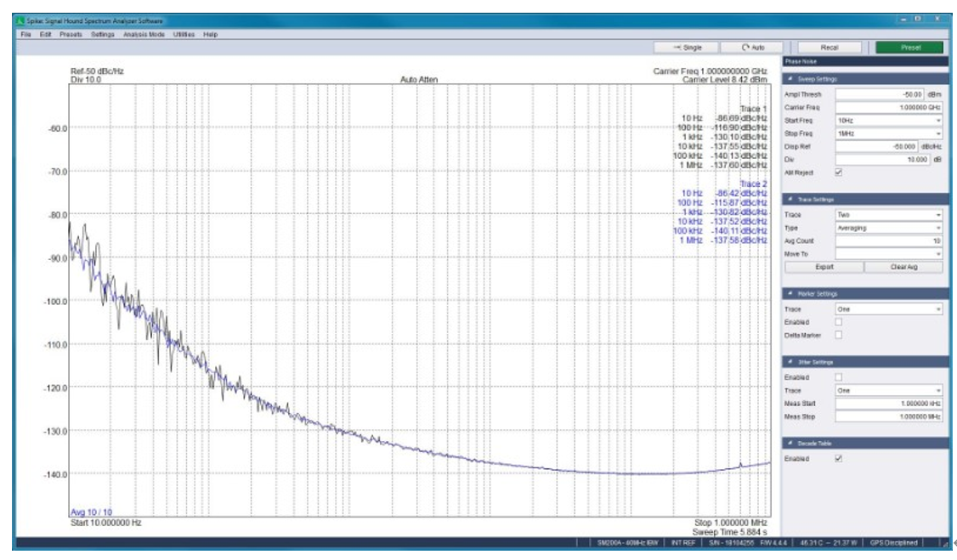Collapse the Jitter Settings section
957x560 pixels.
pos(791,361)
